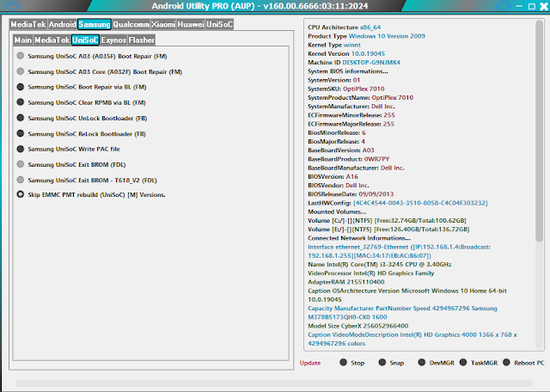Click the BIOSVersion A16 line
Screen dimensions: 550x392
click(x=333, y=176)
